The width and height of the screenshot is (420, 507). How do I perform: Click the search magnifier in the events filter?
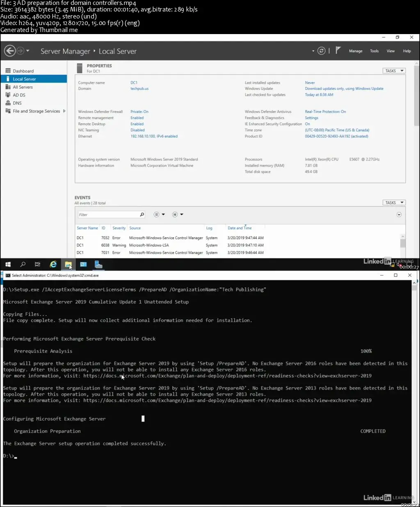[142, 215]
